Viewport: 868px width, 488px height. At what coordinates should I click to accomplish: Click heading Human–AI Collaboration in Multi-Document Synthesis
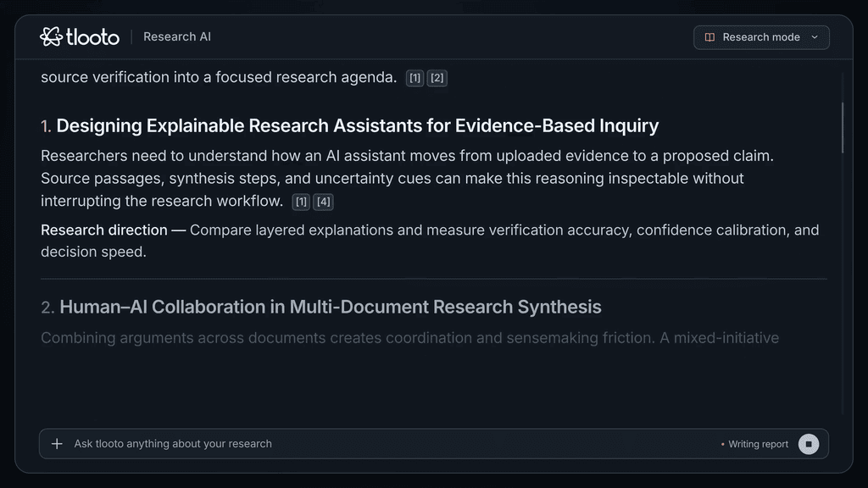pyautogui.click(x=331, y=307)
